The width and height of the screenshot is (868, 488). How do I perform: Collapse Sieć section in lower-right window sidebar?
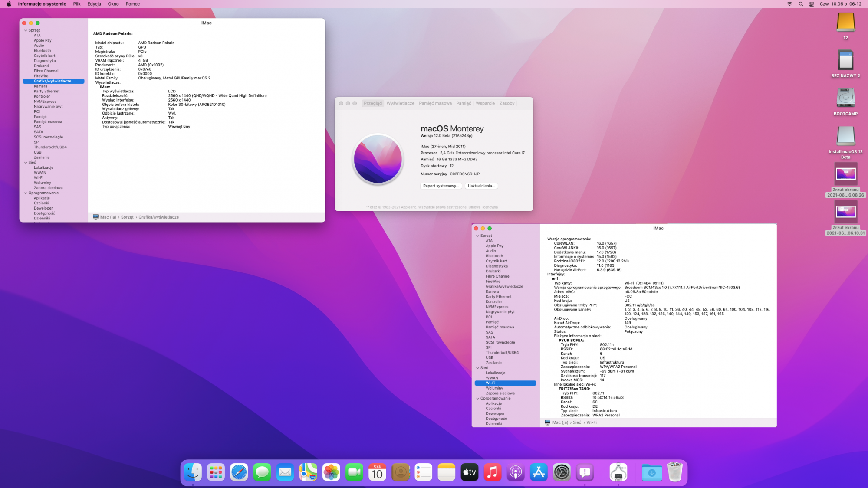tap(477, 368)
